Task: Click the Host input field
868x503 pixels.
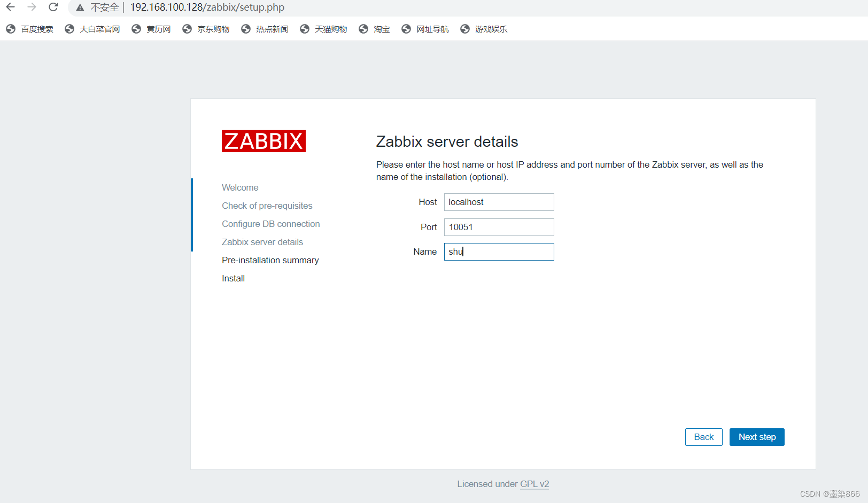Action: (x=499, y=202)
